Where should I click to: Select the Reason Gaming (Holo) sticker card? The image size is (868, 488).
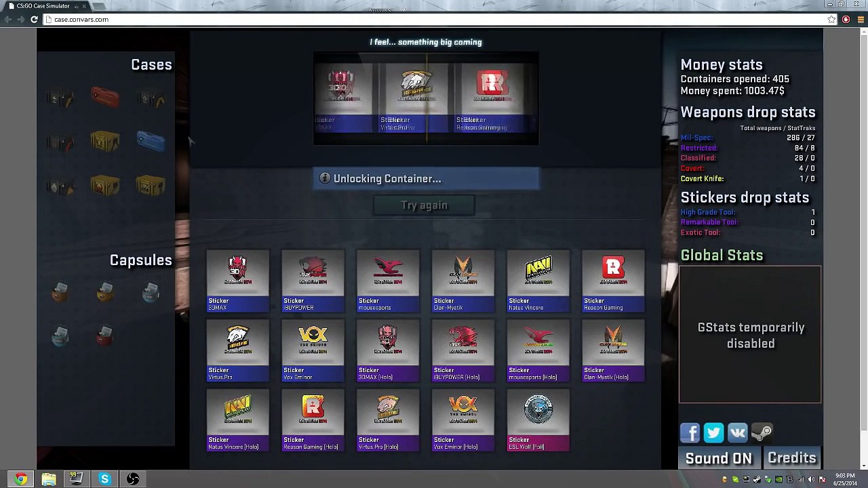point(313,420)
